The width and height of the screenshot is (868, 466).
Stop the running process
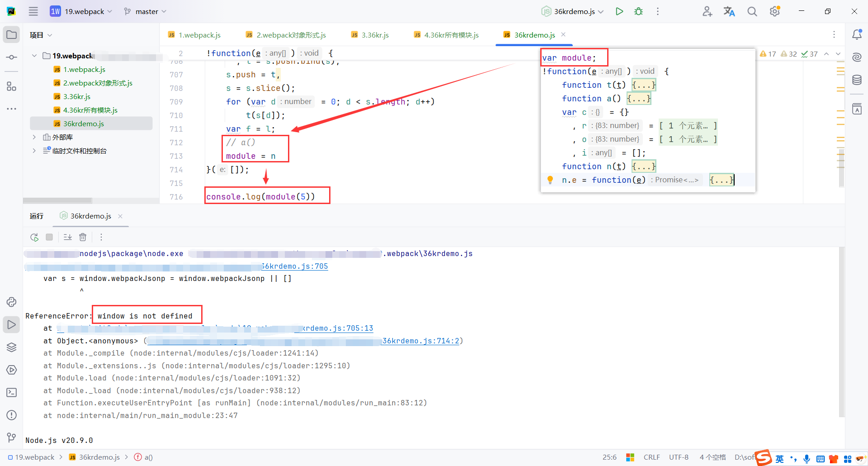coord(49,237)
